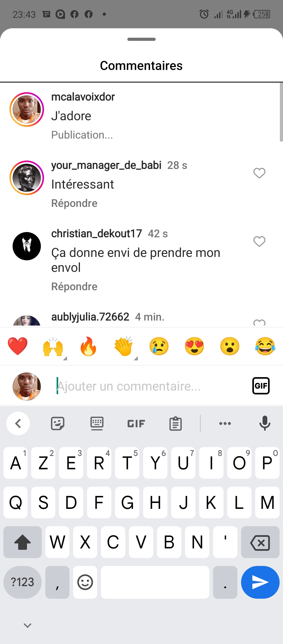Open the keyboard sticker panel
283x644 pixels.
(58, 423)
